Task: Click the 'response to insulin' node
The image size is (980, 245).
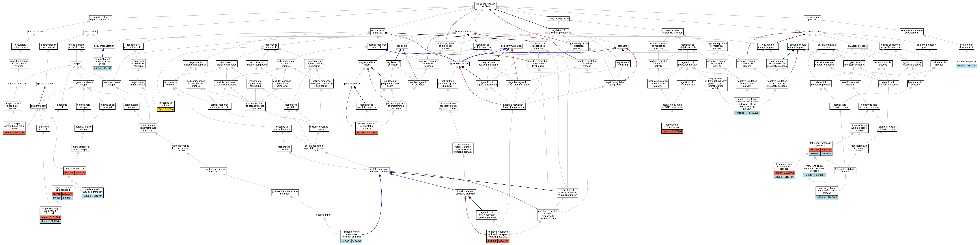Action: tap(284, 148)
